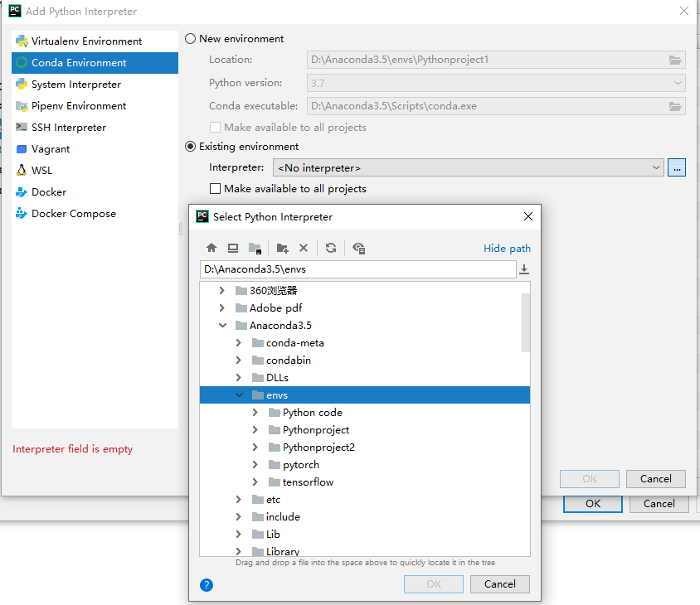Click OK in the background settings window
Screen dimensions: 700x605
(x=593, y=504)
